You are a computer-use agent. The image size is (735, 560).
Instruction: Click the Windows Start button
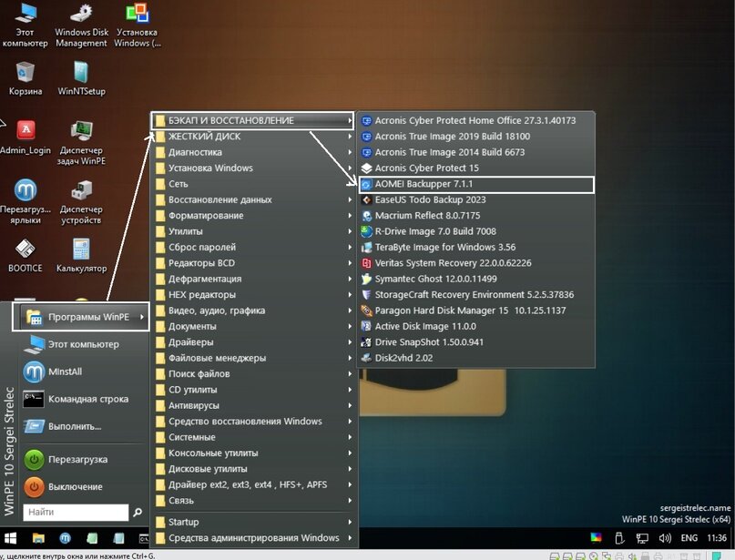10,538
